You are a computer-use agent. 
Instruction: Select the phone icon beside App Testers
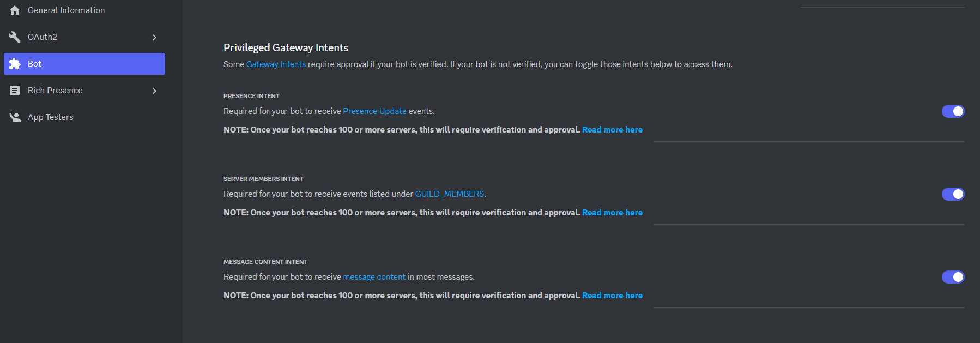15,117
